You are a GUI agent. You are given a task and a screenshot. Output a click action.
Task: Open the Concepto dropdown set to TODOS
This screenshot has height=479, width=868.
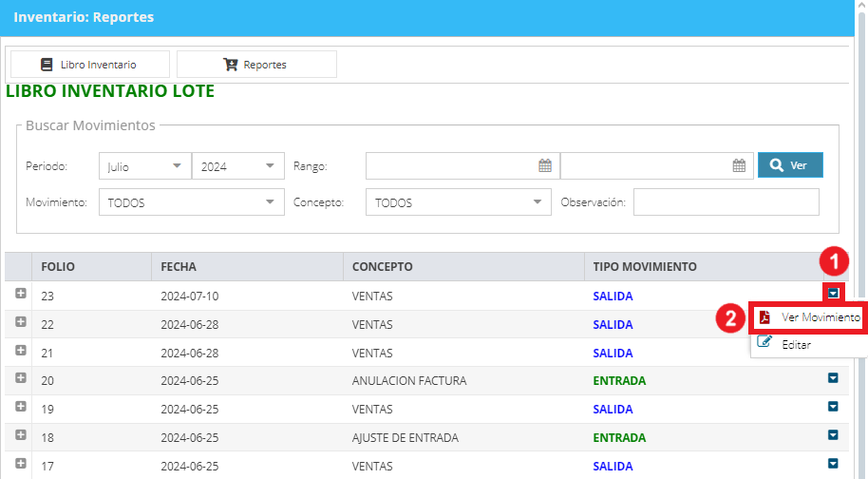[459, 202]
